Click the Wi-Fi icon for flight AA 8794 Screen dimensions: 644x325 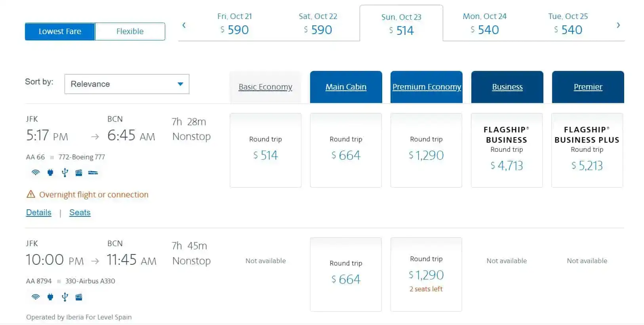[36, 297]
